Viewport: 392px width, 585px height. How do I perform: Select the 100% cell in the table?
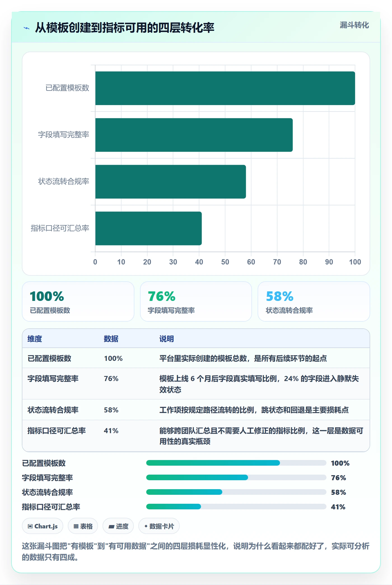tap(113, 358)
